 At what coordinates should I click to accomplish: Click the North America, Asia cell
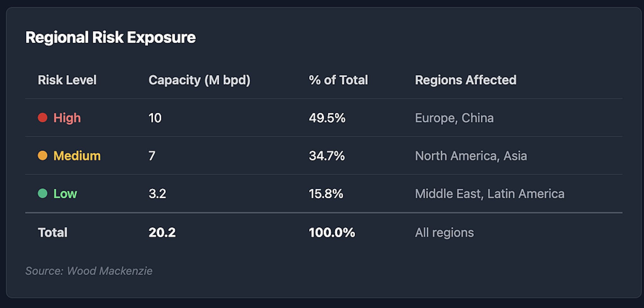[x=471, y=156]
